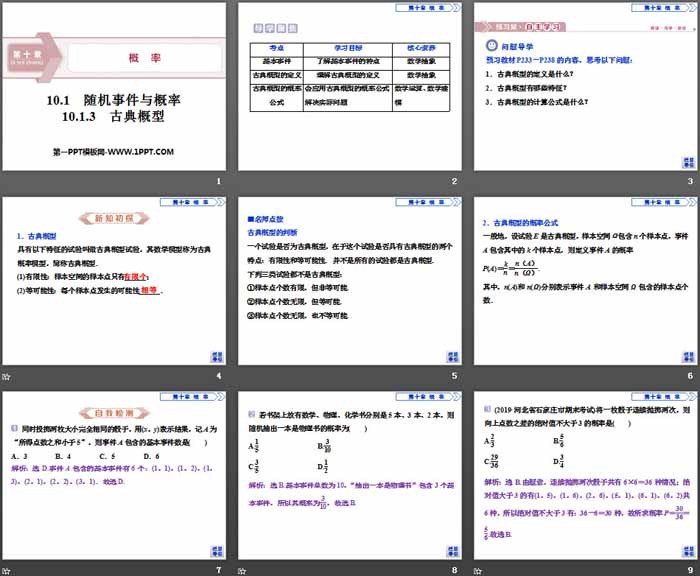Click the blue navigation button on slide 8
Viewport: 700px width, 576px height.
[x=452, y=550]
